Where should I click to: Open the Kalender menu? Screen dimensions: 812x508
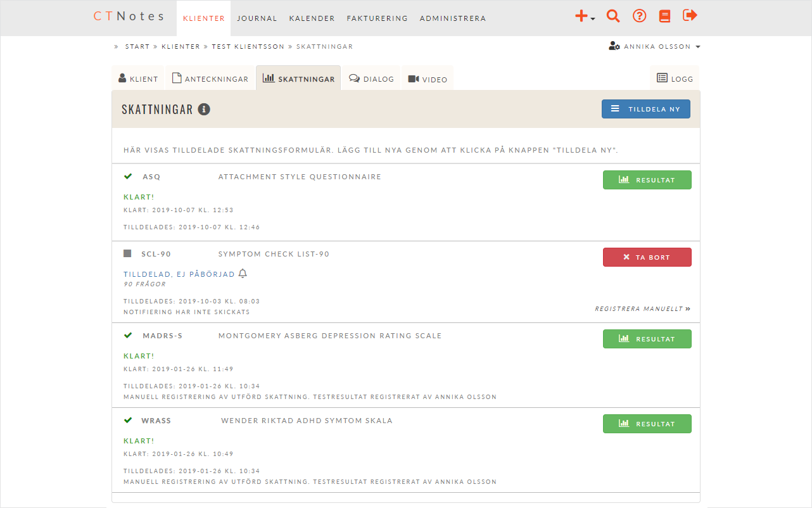(x=312, y=18)
